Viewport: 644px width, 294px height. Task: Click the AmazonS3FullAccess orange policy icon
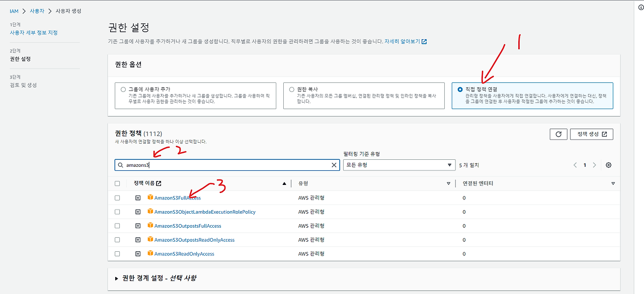tap(150, 198)
